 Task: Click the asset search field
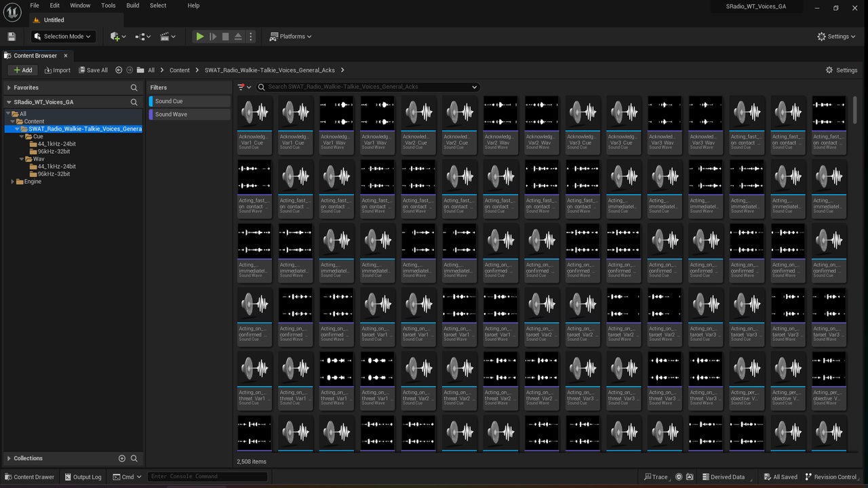pyautogui.click(x=368, y=87)
